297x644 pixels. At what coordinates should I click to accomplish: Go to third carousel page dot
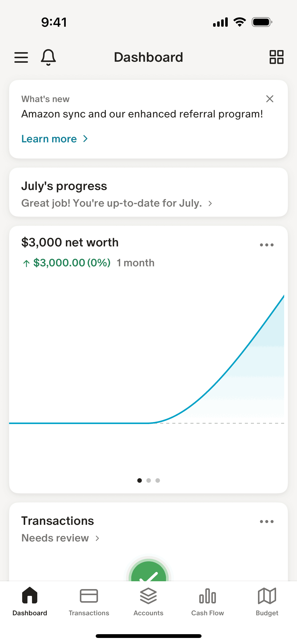(158, 480)
